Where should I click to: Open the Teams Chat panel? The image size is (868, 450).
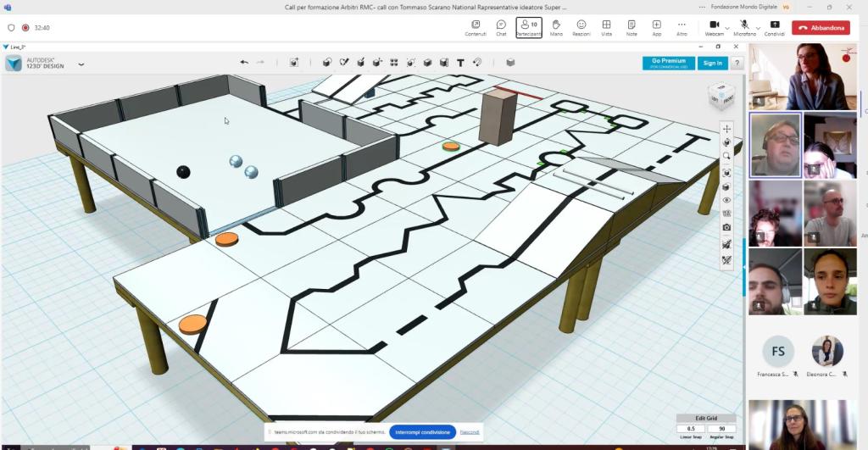[501, 28]
